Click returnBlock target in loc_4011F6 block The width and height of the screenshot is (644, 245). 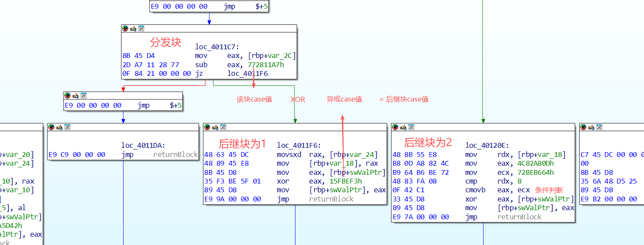coord(331,199)
